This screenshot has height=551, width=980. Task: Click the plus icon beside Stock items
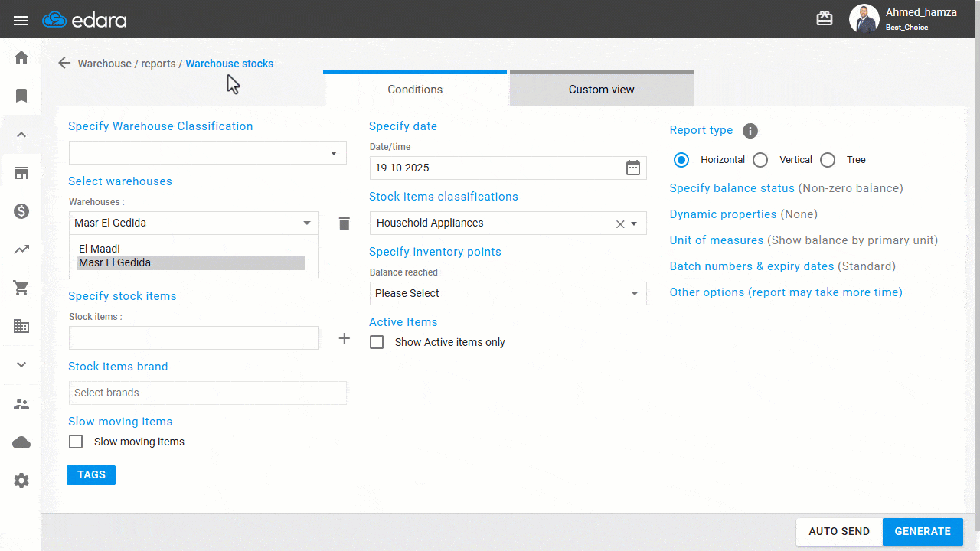pyautogui.click(x=345, y=338)
